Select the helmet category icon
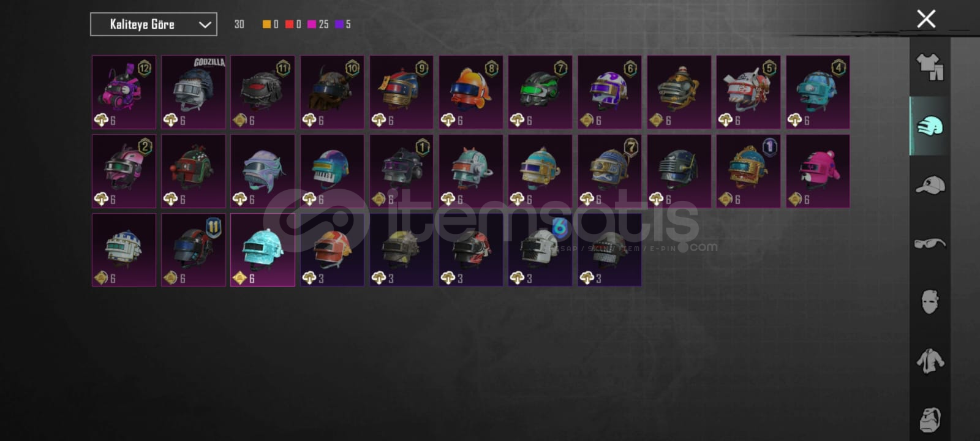The height and width of the screenshot is (441, 980). pos(930,126)
